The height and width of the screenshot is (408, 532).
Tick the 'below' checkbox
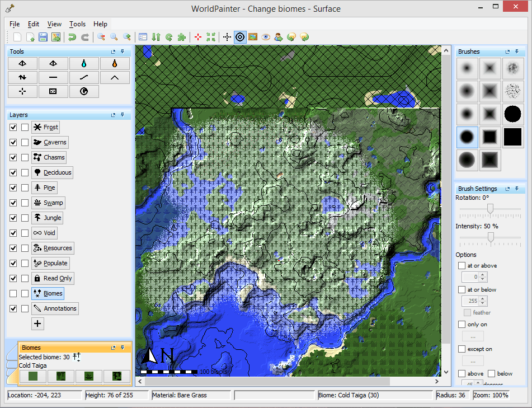click(492, 373)
